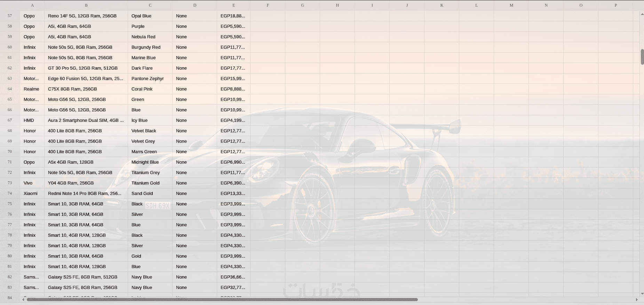Click the 'Realme' brand cell
644x305 pixels.
click(x=32, y=89)
